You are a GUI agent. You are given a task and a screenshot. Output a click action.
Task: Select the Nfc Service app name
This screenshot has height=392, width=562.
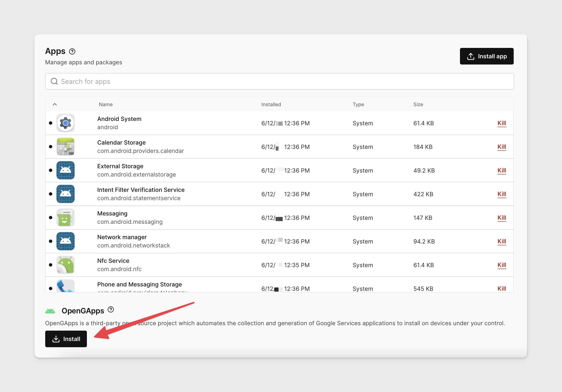pos(113,261)
